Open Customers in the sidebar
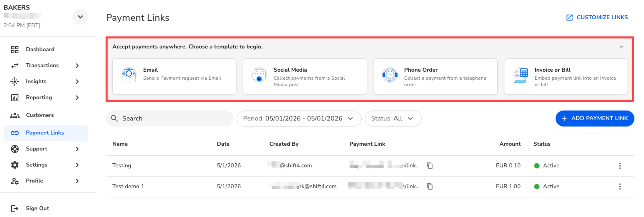The width and height of the screenshot is (644, 217). point(46,115)
